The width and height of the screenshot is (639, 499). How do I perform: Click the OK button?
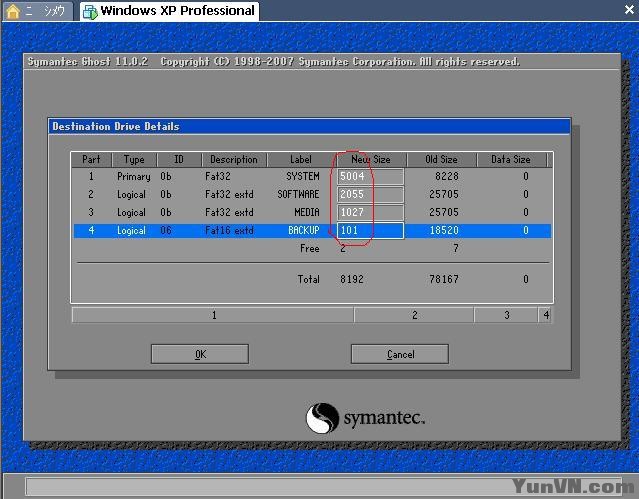click(x=200, y=354)
